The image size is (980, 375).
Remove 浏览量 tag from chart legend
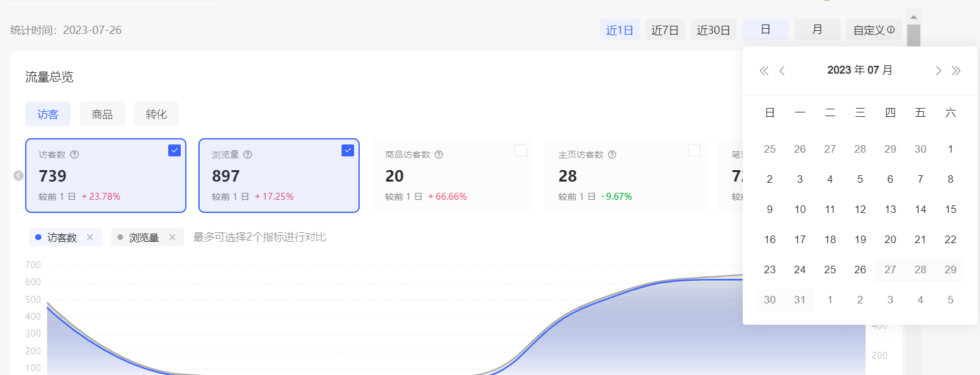pos(172,237)
